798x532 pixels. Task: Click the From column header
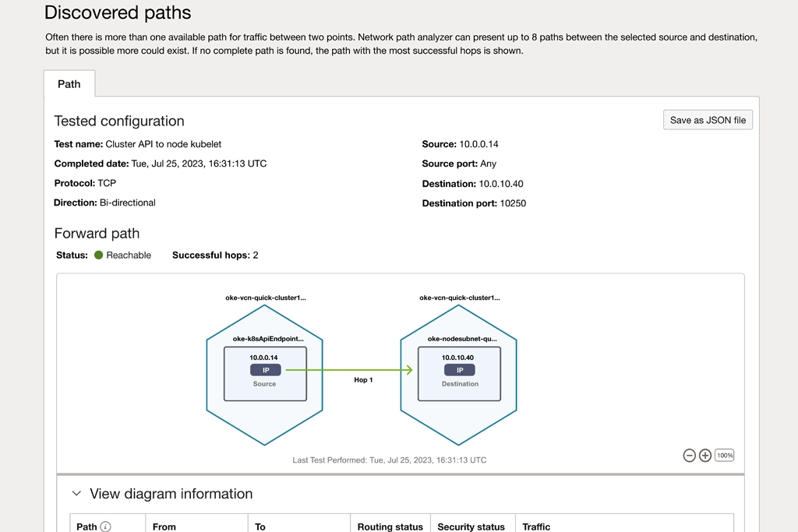(164, 527)
